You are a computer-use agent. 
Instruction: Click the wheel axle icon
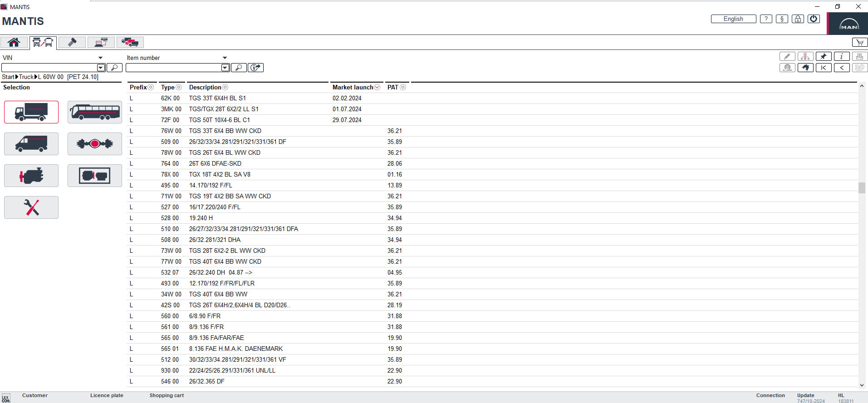[x=787, y=68]
